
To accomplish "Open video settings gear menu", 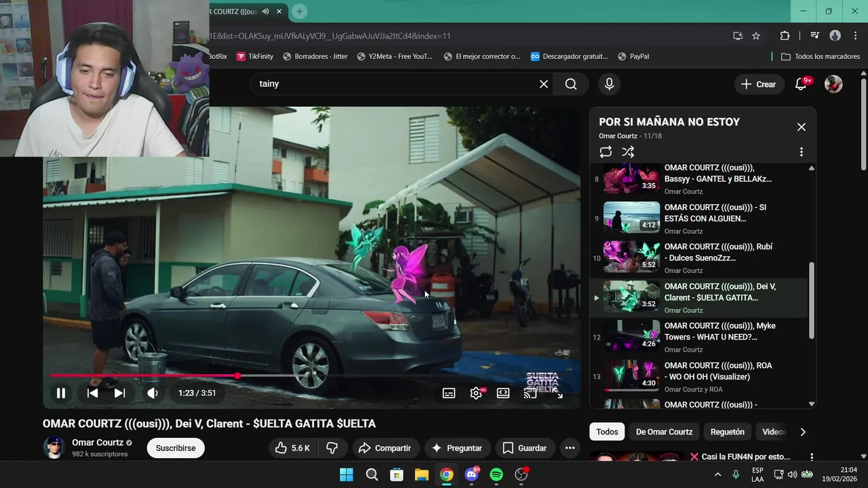I will pyautogui.click(x=476, y=393).
